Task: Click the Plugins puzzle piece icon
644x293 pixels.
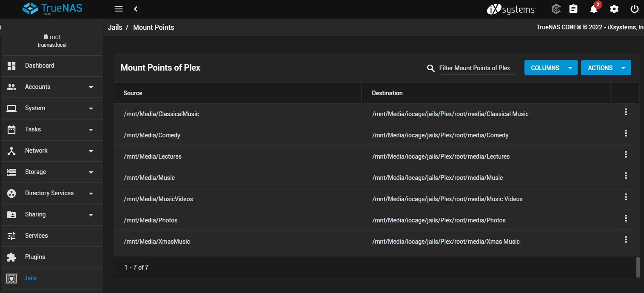Action: 11,257
